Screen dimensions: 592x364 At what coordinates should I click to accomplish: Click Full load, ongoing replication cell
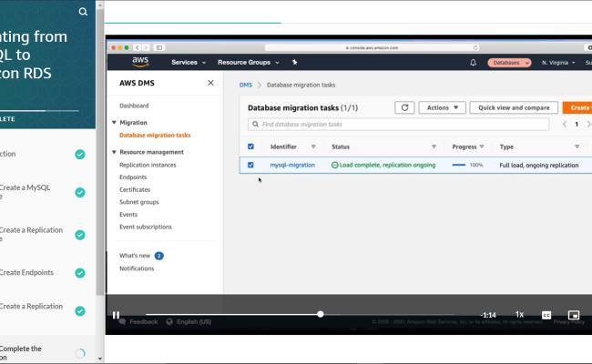pos(539,165)
